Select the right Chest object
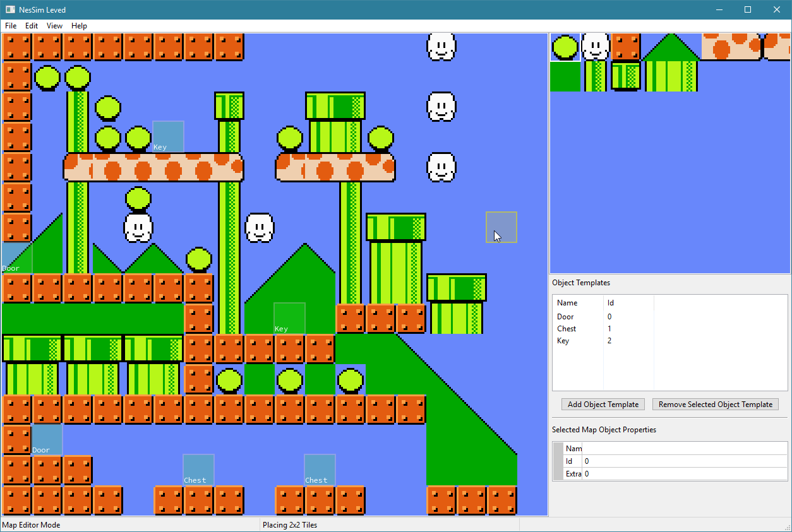The width and height of the screenshot is (792, 532). pyautogui.click(x=320, y=470)
